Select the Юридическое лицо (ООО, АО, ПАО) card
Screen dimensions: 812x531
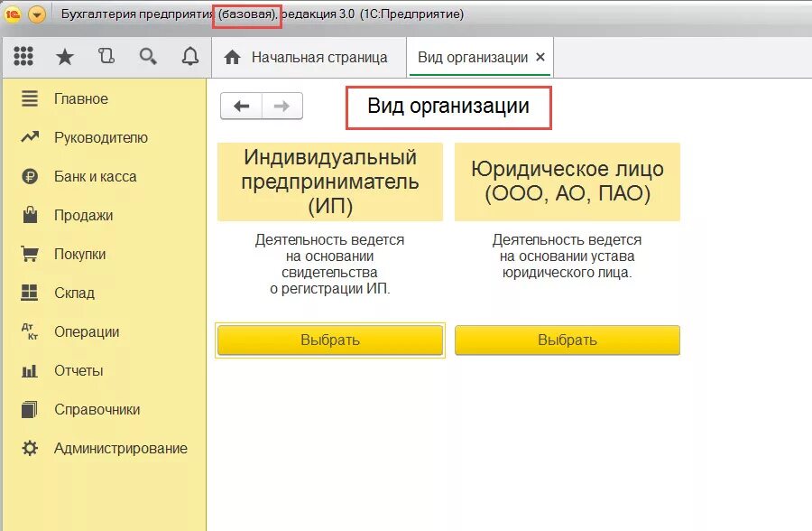[x=567, y=182]
